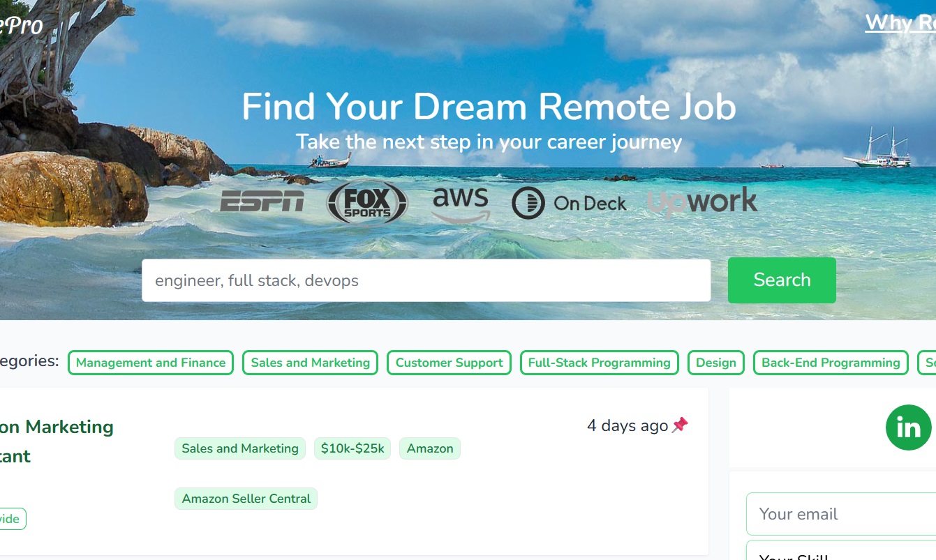Click the $10k-$25k salary tag
The width and height of the screenshot is (936, 560).
coord(352,448)
